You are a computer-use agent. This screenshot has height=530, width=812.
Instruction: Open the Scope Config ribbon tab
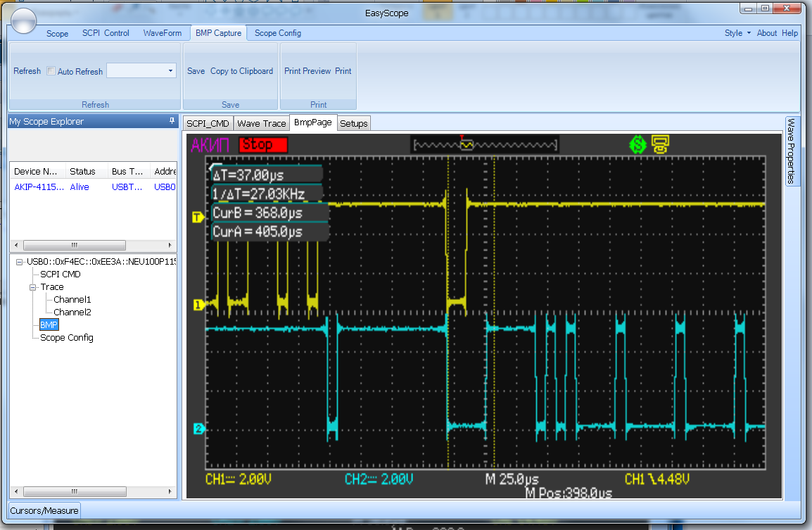coord(277,33)
